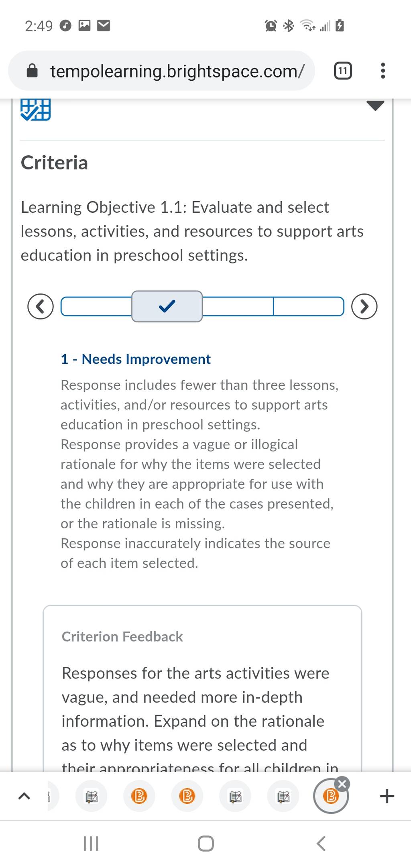This screenshot has width=411, height=868.
Task: Collapse the rubric section with the triangle arrow
Action: (x=375, y=106)
